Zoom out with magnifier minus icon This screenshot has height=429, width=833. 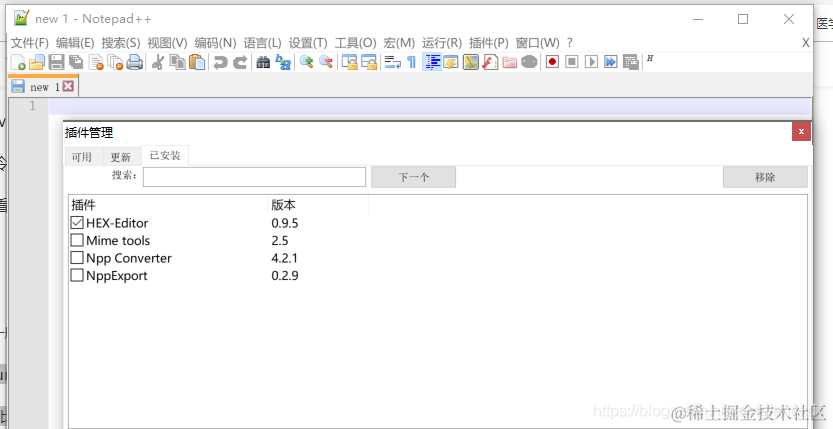pos(326,62)
